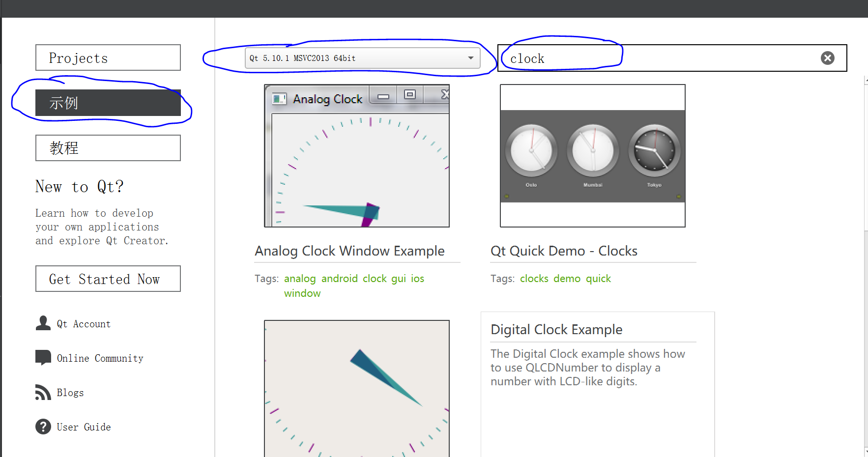This screenshot has height=457, width=868.
Task: Clear the clock search text
Action: (827, 58)
